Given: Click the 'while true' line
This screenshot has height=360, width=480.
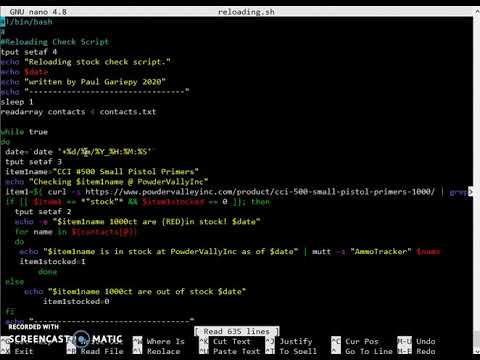Looking at the screenshot, I should (24, 132).
